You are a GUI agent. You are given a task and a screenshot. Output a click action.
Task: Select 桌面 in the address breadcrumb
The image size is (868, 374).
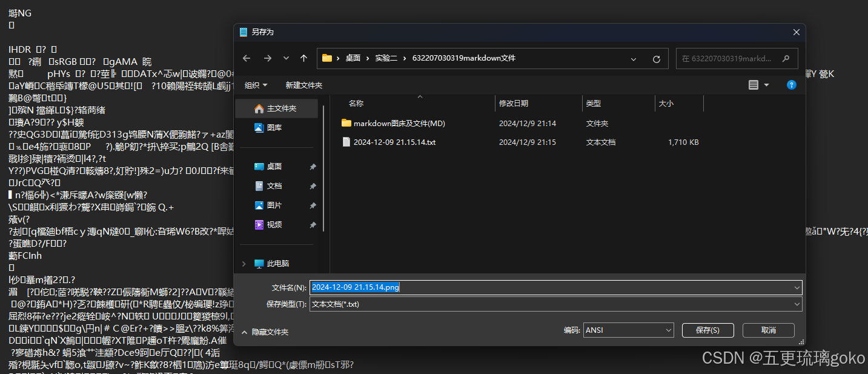coord(353,59)
